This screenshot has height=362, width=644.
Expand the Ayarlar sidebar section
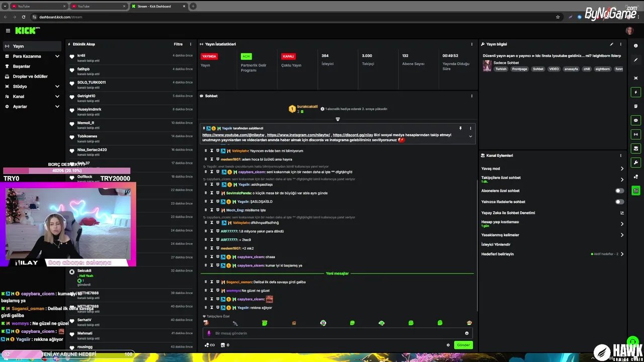[x=32, y=107]
